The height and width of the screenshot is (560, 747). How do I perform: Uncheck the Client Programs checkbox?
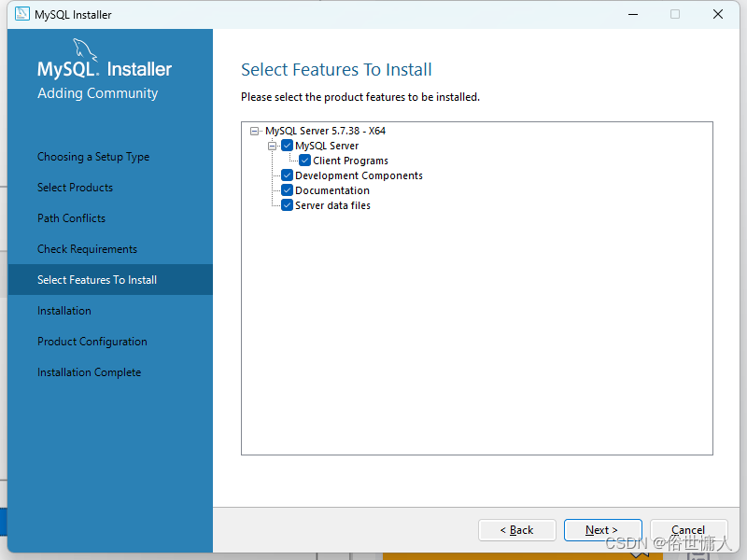point(305,161)
